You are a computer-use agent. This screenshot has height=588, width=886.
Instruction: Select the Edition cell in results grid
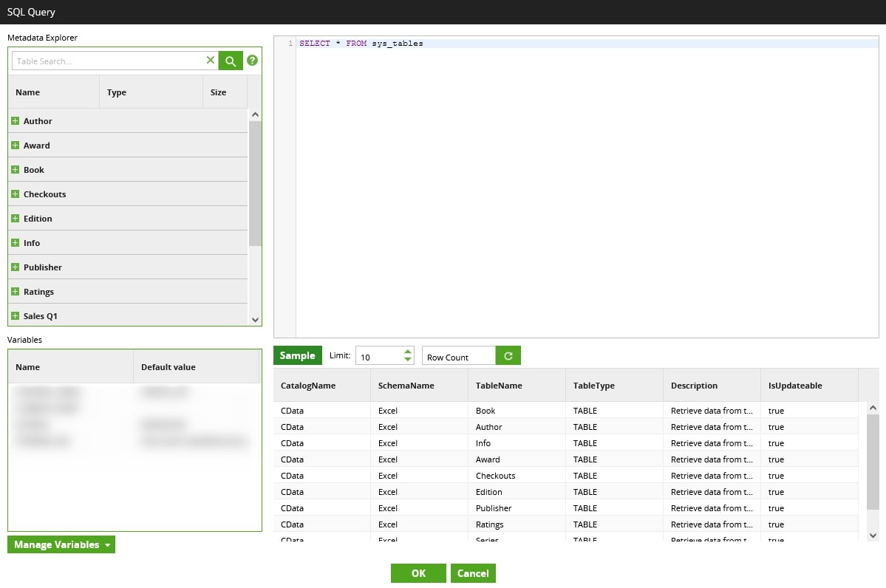click(x=517, y=492)
